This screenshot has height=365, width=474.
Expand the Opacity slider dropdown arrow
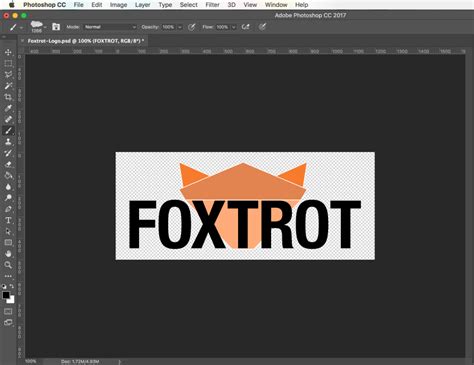point(180,27)
